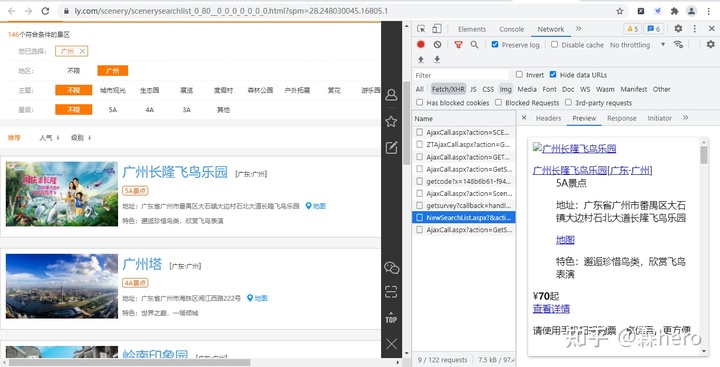Select the inspect element picker icon
The image size is (720, 367).
point(421,28)
